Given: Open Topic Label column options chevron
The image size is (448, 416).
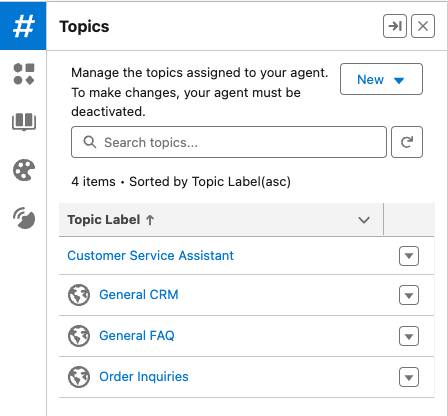Looking at the screenshot, I should coord(364,220).
